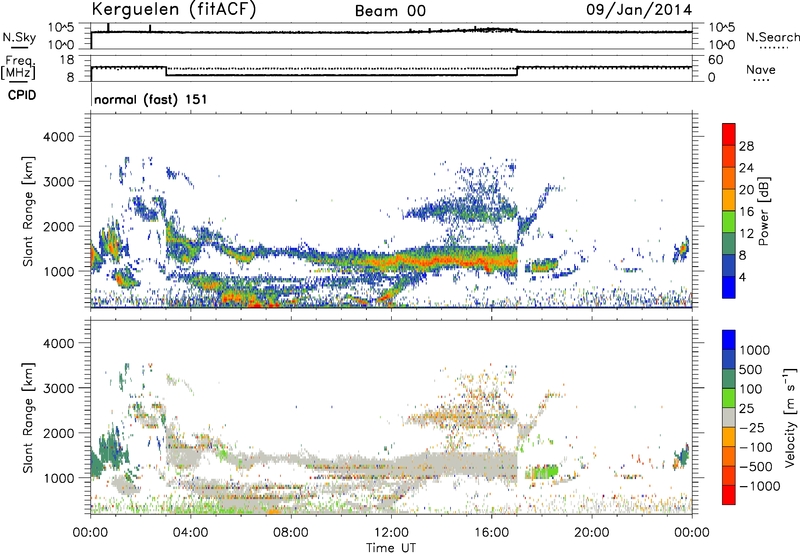
Task: Click the 'normal (fast) 151' text
Action: (x=151, y=99)
